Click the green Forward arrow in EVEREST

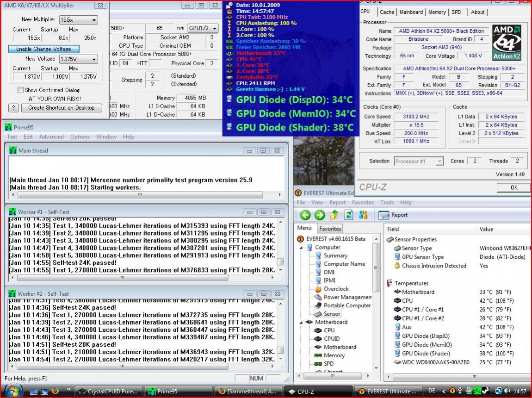click(320, 215)
